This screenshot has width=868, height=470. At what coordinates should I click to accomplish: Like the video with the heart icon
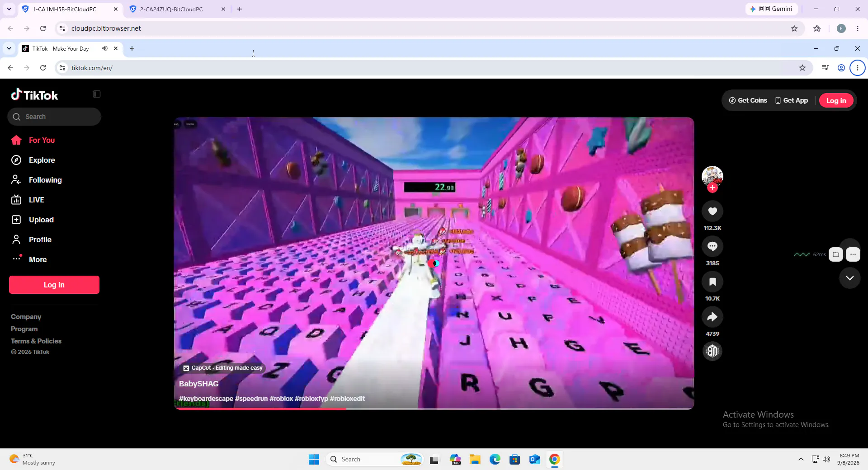pos(712,211)
